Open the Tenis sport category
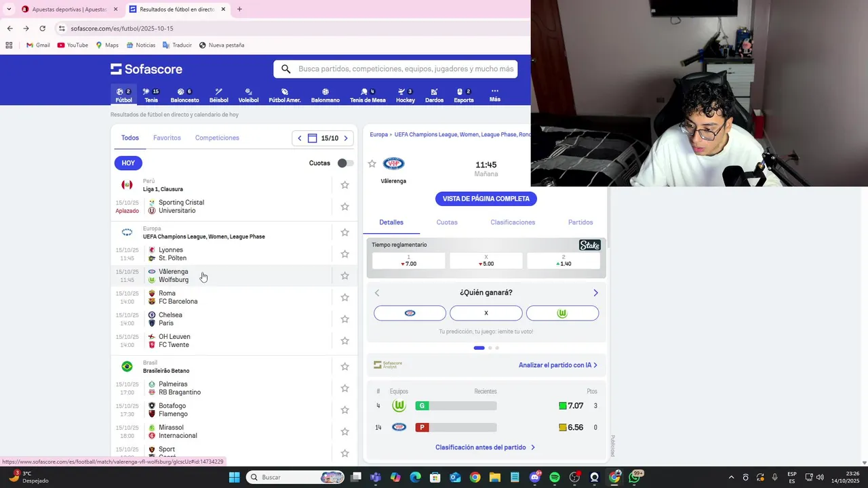This screenshot has height=488, width=868. click(151, 95)
